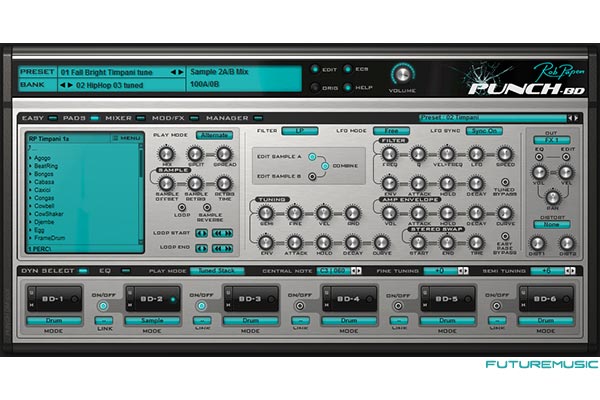600x400 pixels.
Task: Open the BD-2 Sample mode dropdown
Action: [152, 321]
